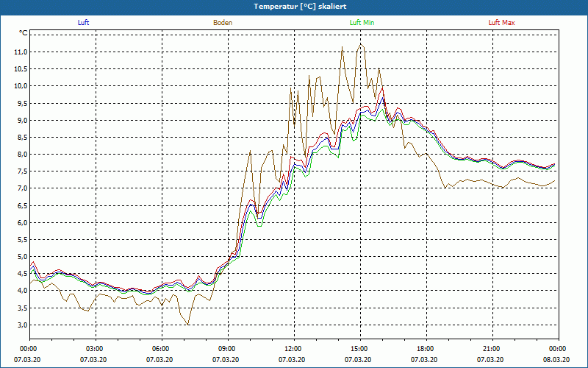This screenshot has width=588, height=368.
Task: Click the °C unit label on the axis
Action: pyautogui.click(x=24, y=33)
